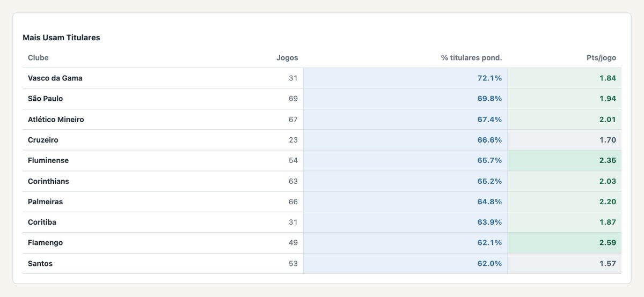The height and width of the screenshot is (297, 644).
Task: Click Santos' 53 games value
Action: pos(293,263)
